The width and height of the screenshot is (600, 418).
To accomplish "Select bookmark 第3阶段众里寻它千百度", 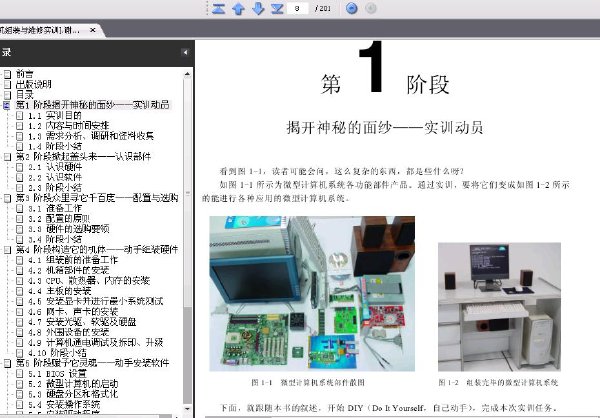I will coord(97,198).
